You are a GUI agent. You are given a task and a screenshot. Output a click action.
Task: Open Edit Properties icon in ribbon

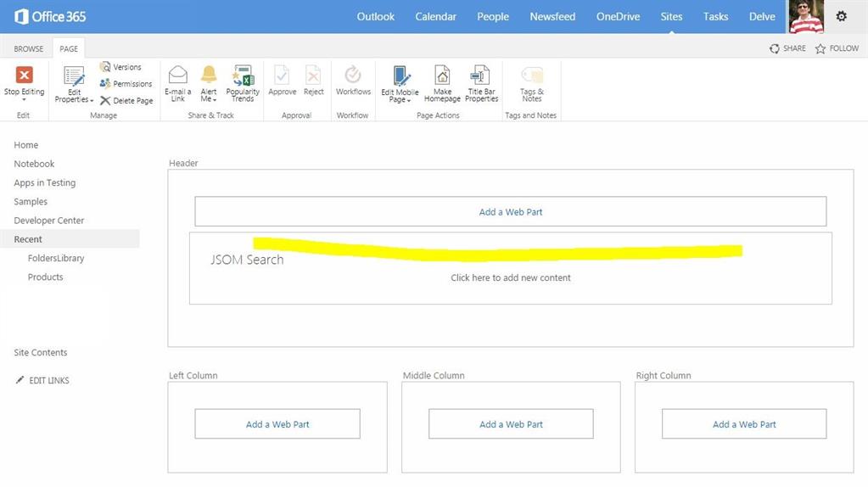click(74, 76)
